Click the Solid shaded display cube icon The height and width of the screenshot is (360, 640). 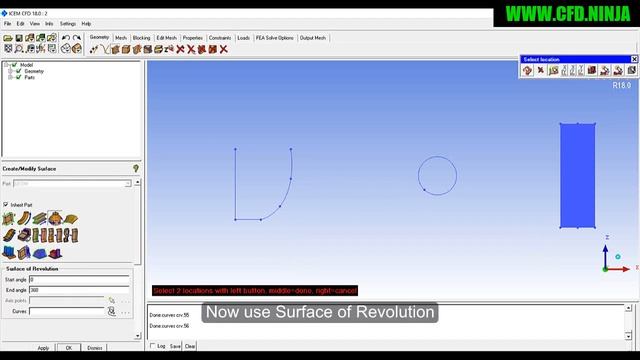77,49
